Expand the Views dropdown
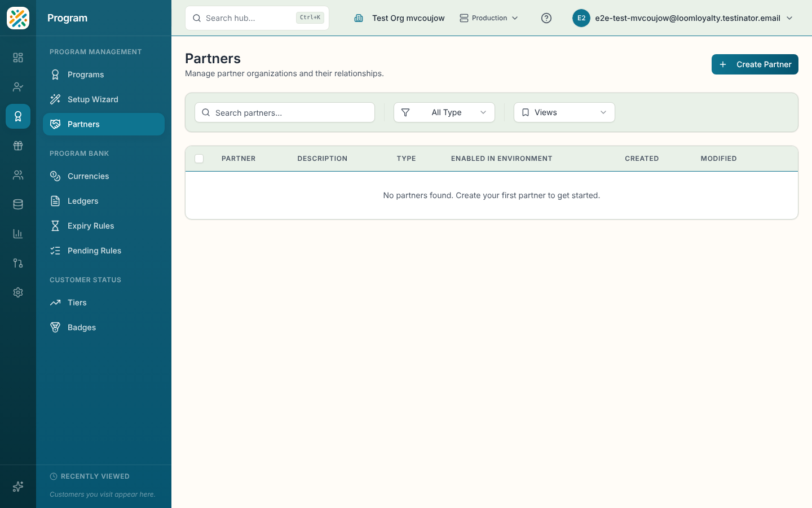 coord(564,112)
